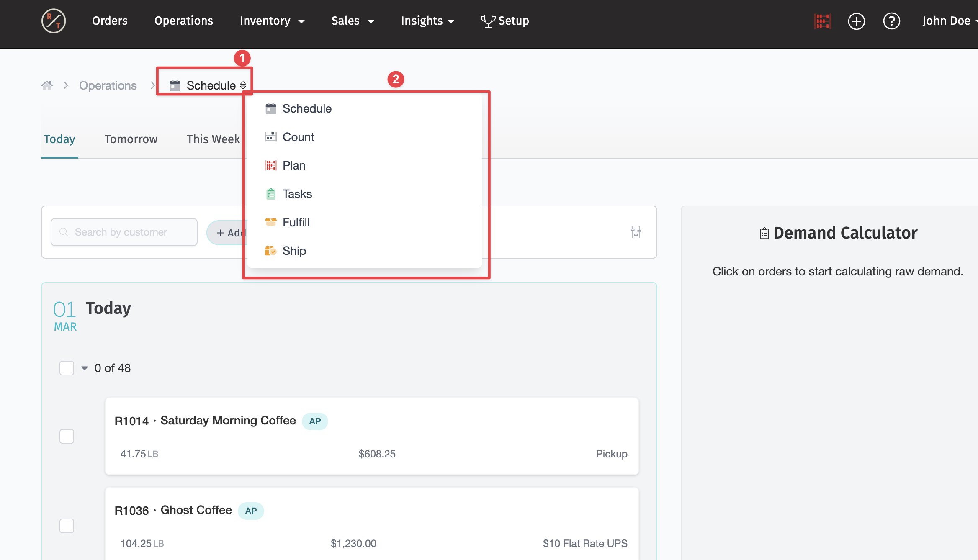Switch to the Tomorrow tab

tap(131, 139)
